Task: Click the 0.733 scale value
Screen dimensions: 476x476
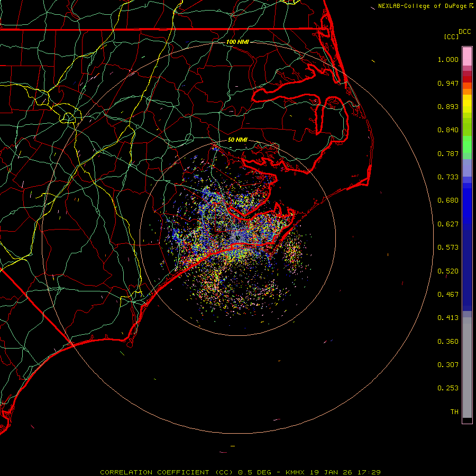Action: [x=448, y=177]
